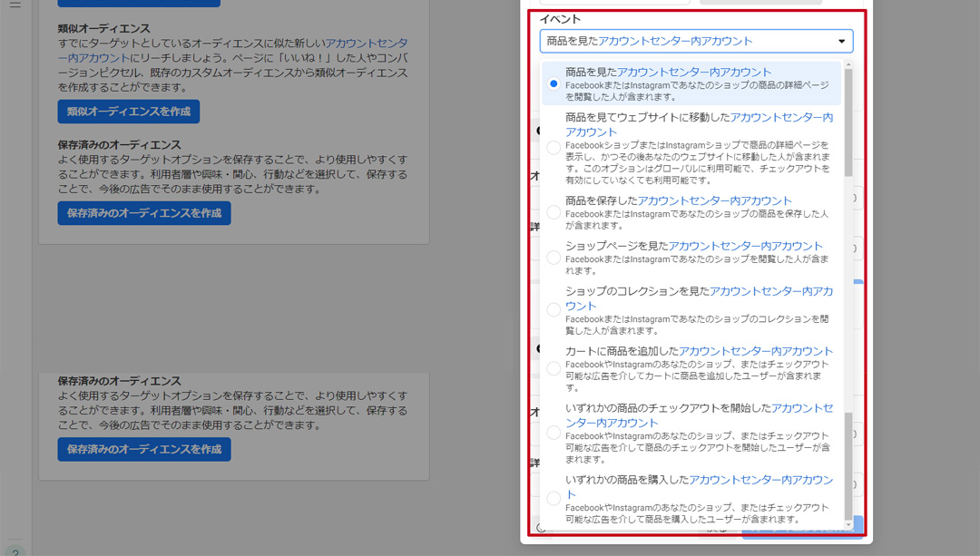Screen dimensions: 980x556
Task: Click the lower 保存済みのオーディエンスを作成 button
Action: tap(144, 449)
